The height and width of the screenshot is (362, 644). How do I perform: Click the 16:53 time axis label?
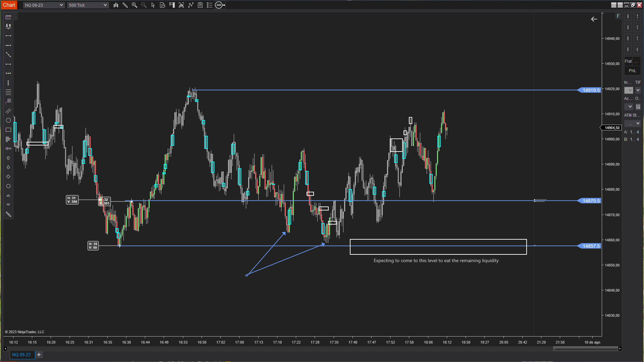pyautogui.click(x=183, y=342)
